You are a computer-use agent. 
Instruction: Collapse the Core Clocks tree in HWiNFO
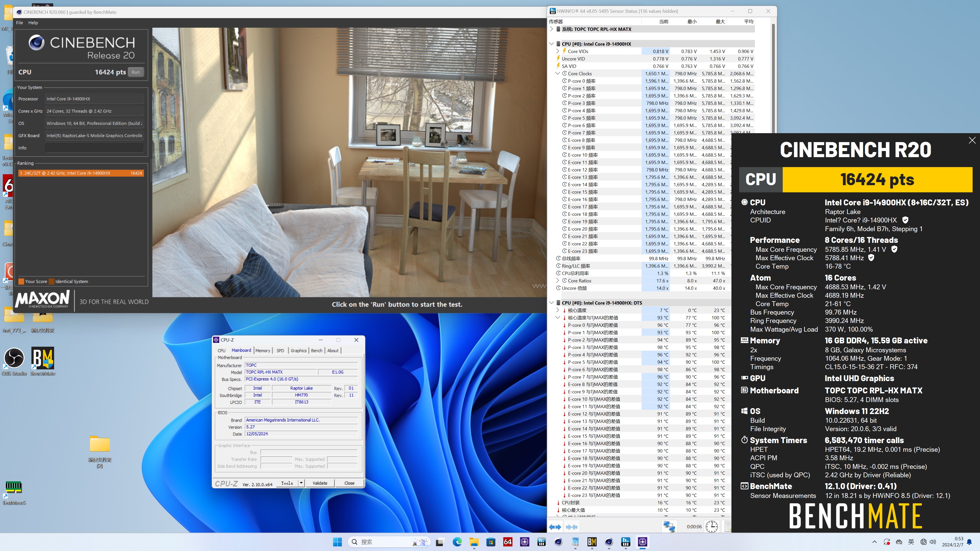click(x=558, y=74)
